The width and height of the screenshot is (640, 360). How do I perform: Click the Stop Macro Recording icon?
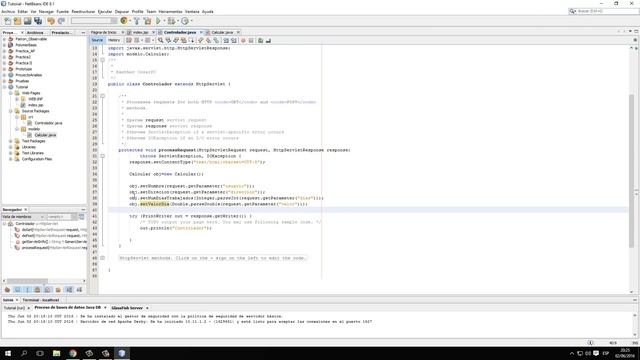pyautogui.click(x=251, y=40)
